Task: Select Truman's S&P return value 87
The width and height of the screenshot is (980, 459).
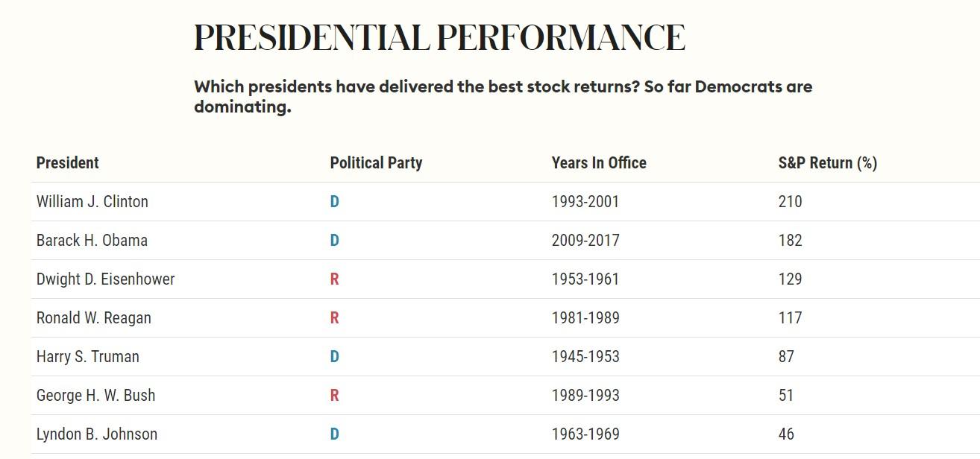Action: point(786,357)
